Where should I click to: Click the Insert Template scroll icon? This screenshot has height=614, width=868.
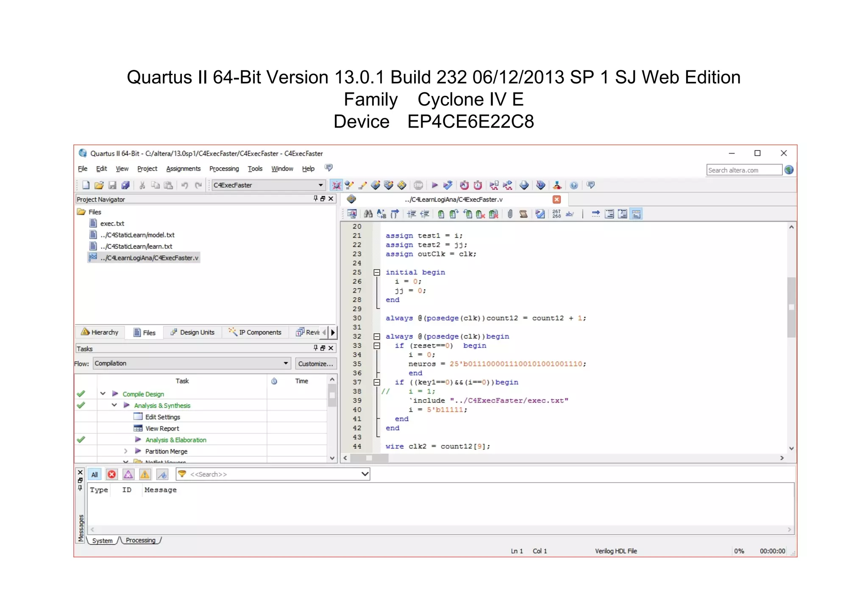coord(523,214)
